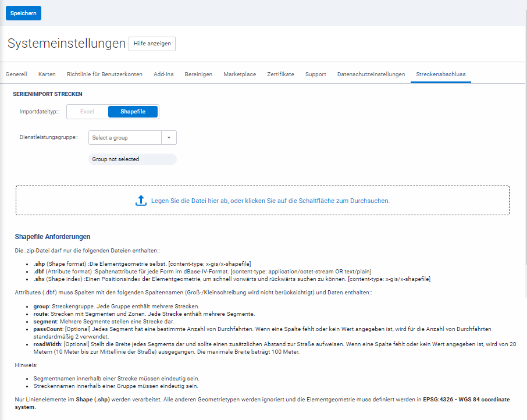Viewport: 527px width, 420px height.
Task: Open the Dienstleistungsgruppe dropdown arrow
Action: pos(169,137)
